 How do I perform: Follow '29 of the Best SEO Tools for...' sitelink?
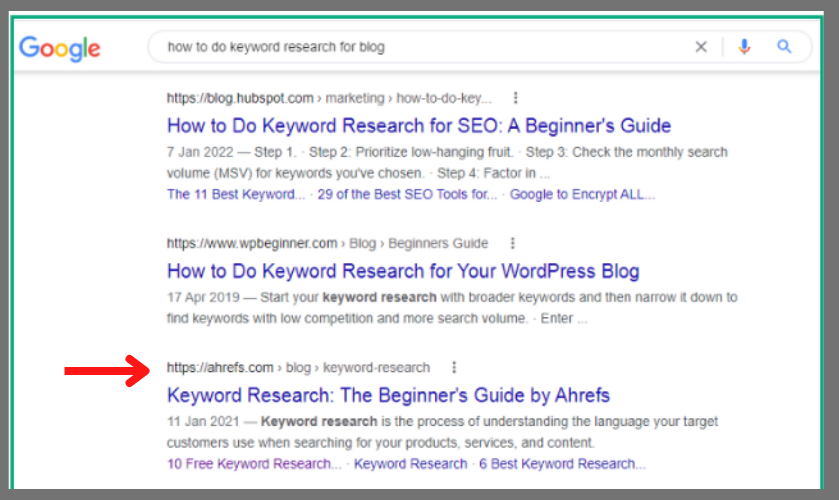point(407,194)
